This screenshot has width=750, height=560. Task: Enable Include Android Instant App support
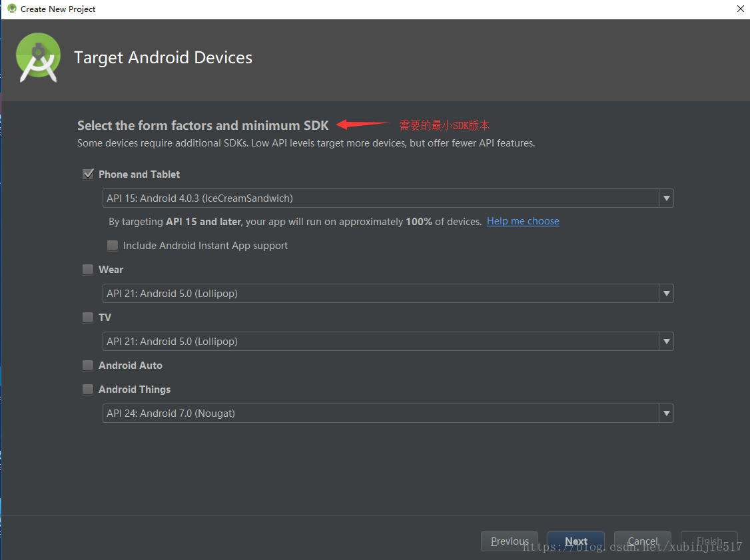tap(113, 245)
